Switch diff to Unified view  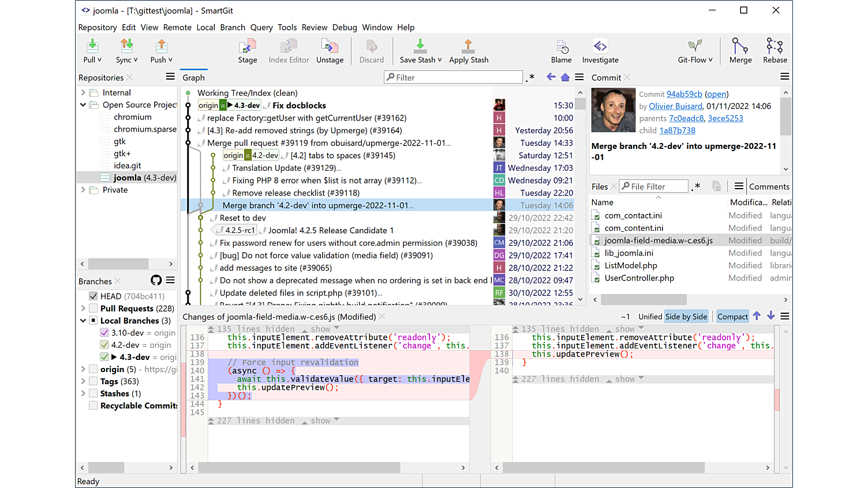point(650,316)
